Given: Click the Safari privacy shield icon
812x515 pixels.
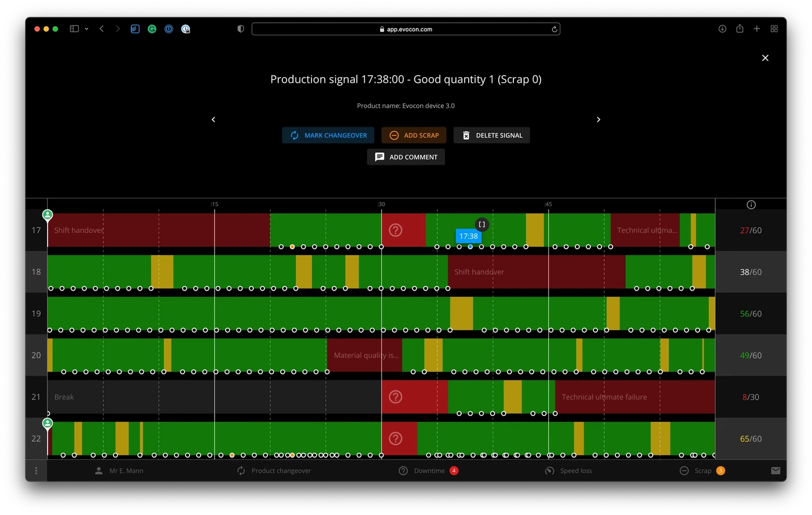Looking at the screenshot, I should pos(241,29).
